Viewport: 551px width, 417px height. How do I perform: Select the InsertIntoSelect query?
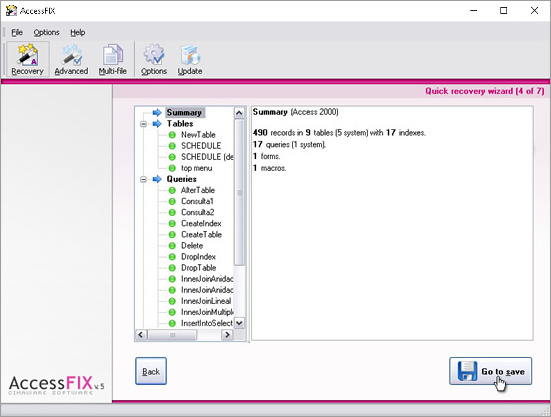click(x=207, y=323)
